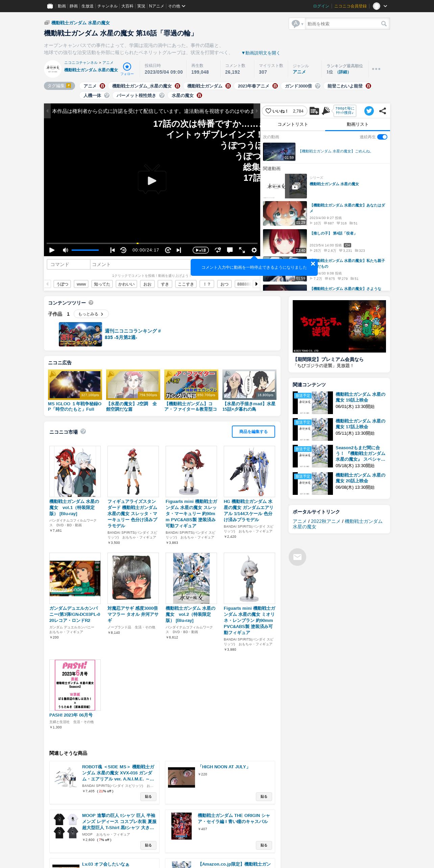Click the play button in the control bar

point(52,250)
